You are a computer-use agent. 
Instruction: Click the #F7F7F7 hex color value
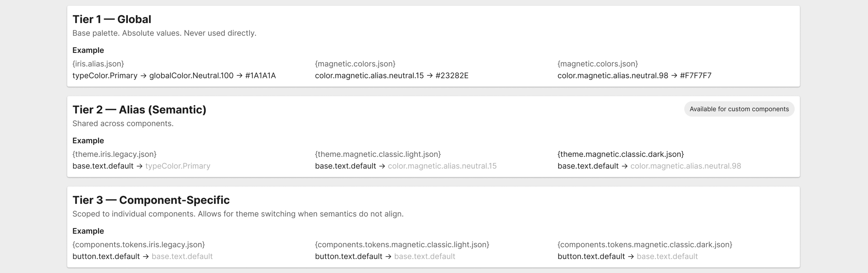coord(695,76)
